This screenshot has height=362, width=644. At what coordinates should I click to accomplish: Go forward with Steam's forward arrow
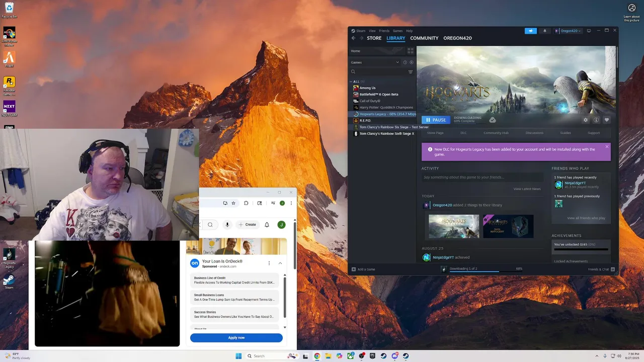(361, 38)
